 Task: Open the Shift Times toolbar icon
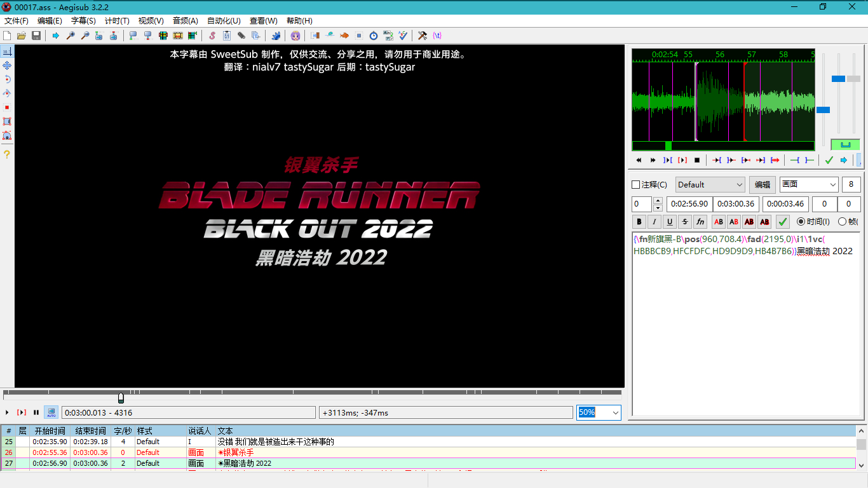(315, 36)
